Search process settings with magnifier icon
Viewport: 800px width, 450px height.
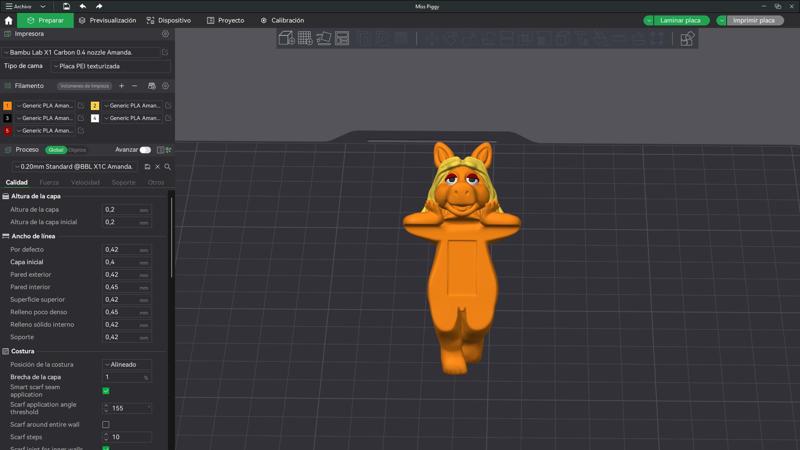click(x=167, y=167)
